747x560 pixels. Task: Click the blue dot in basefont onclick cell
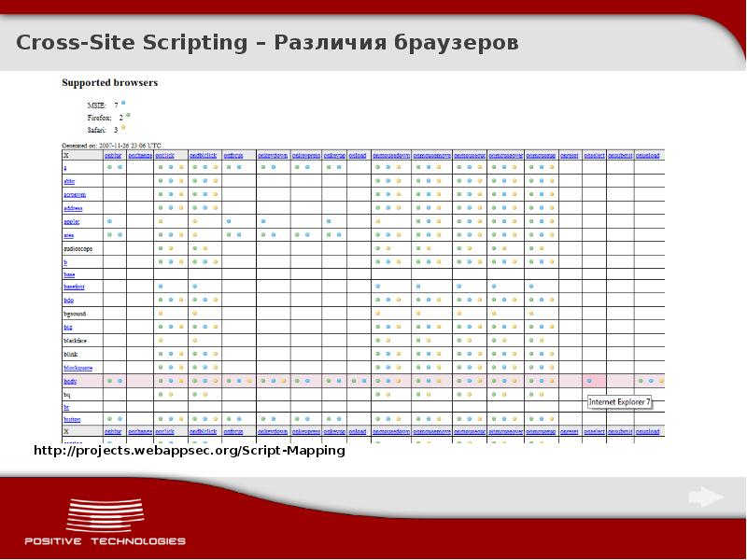coord(161,287)
